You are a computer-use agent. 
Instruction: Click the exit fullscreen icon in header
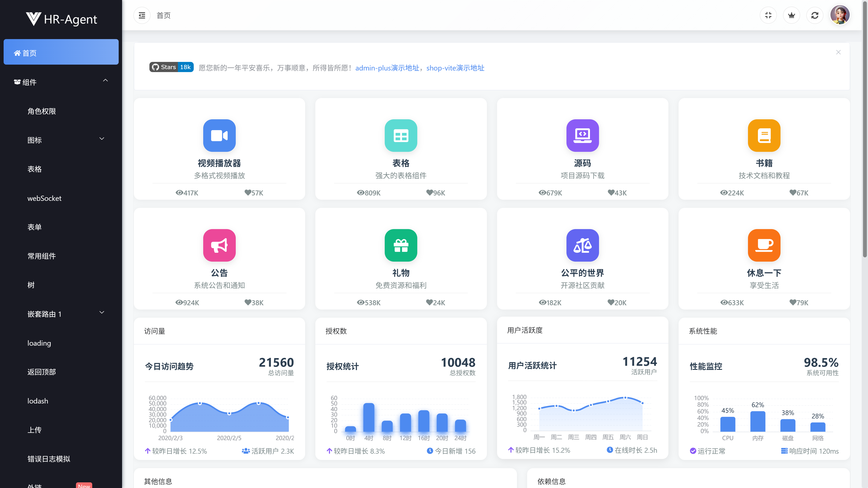tap(768, 16)
